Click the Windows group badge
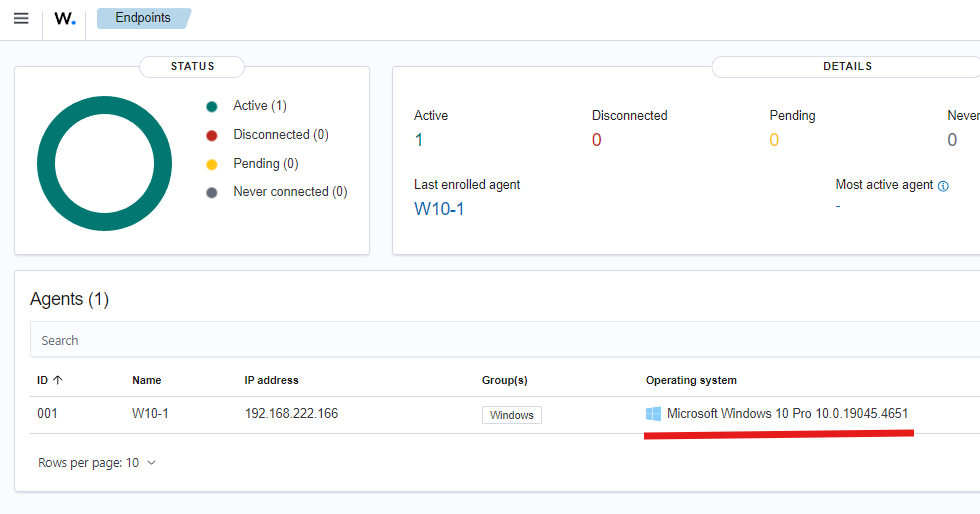The width and height of the screenshot is (980, 514). point(512,415)
